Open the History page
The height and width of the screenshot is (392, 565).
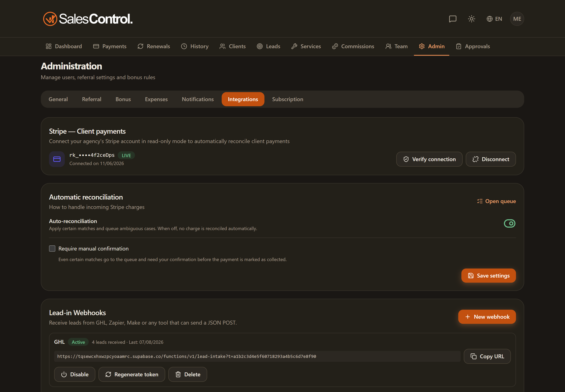[x=195, y=46]
